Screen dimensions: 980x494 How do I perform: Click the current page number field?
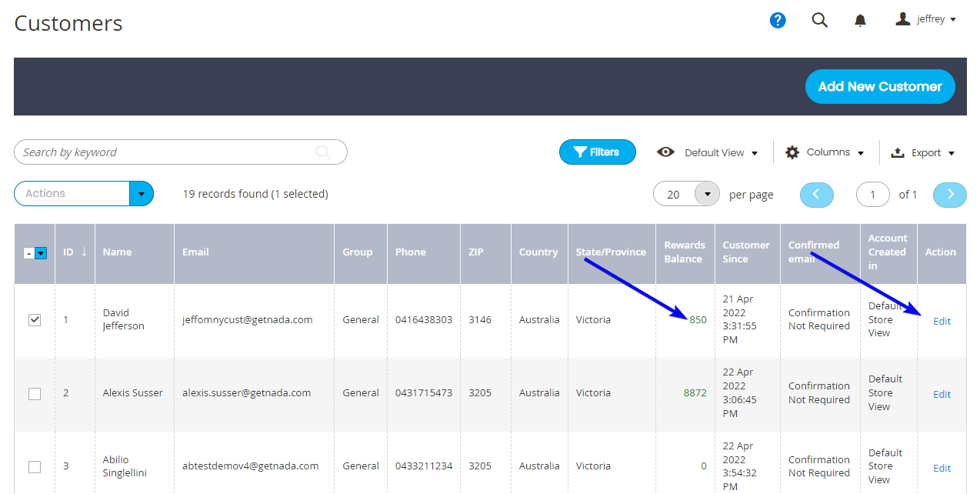click(873, 195)
